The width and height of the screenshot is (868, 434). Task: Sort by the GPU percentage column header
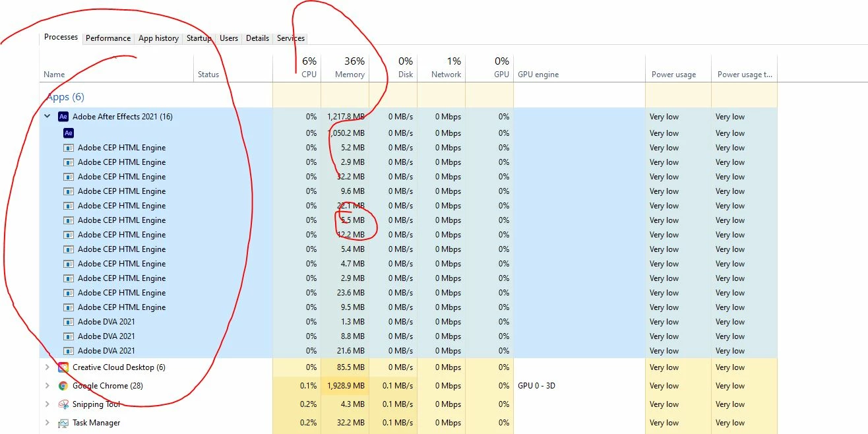[x=489, y=68]
